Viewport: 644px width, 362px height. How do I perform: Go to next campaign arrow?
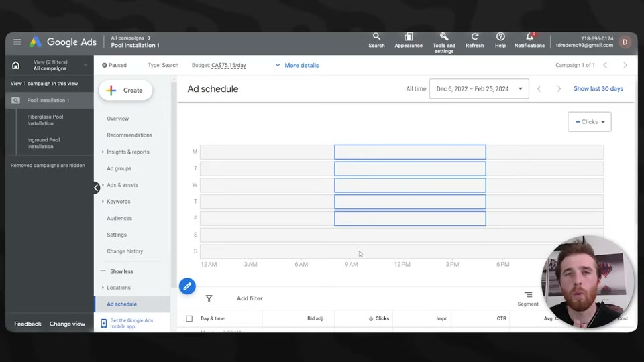pos(625,65)
